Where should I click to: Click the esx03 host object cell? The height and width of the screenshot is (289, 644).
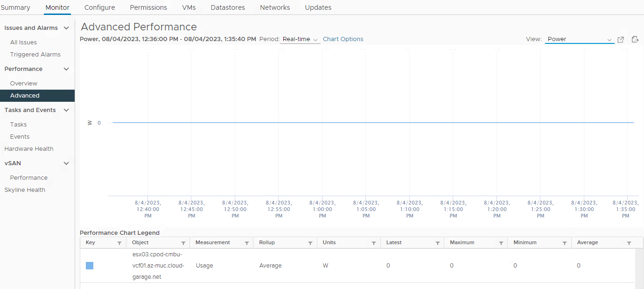158,266
